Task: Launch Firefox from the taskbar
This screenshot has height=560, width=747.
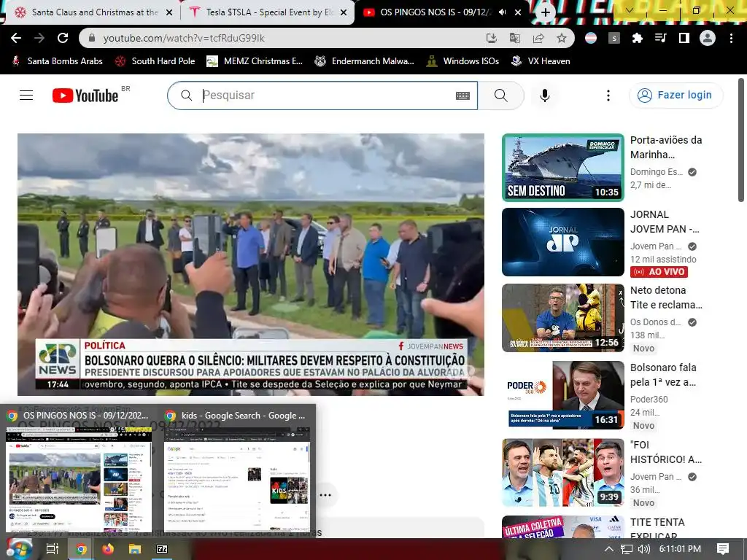Action: 108,549
